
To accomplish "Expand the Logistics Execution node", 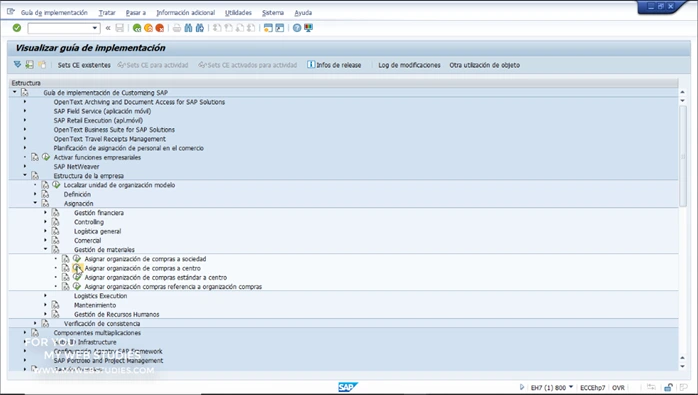I will tap(45, 296).
